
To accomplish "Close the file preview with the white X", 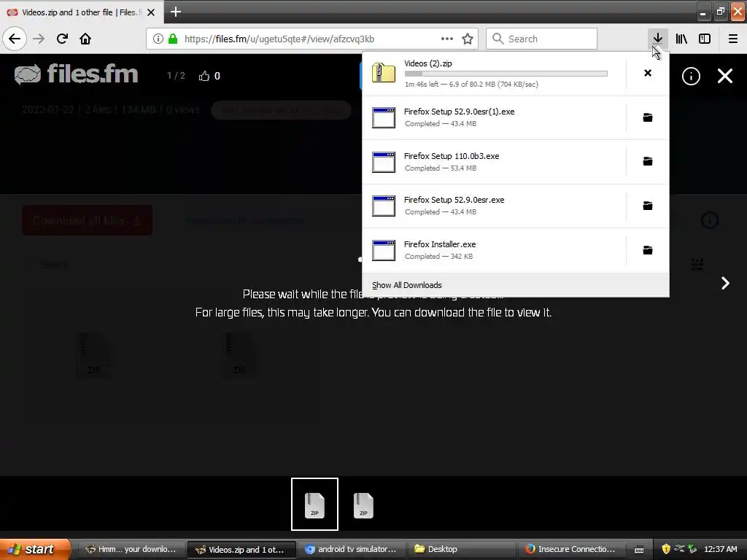I will click(x=725, y=76).
